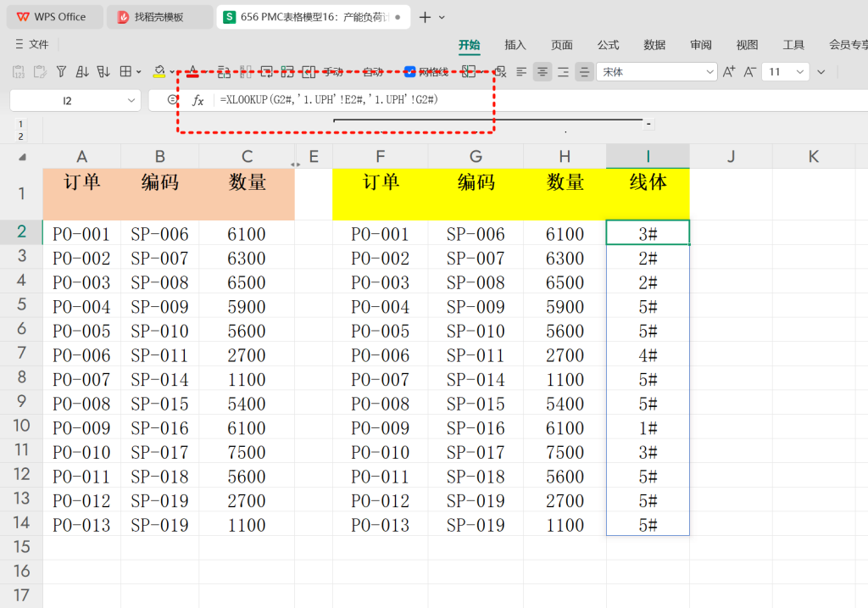Click the select-all corner triangle
Screen dimensions: 868x608
[21, 157]
